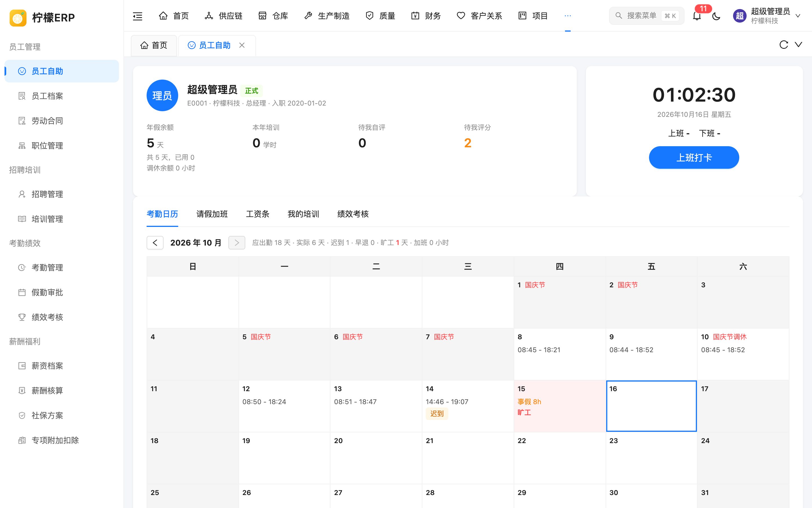Open 劳动合同 in sidebar
This screenshot has height=508, width=812.
[x=62, y=121]
